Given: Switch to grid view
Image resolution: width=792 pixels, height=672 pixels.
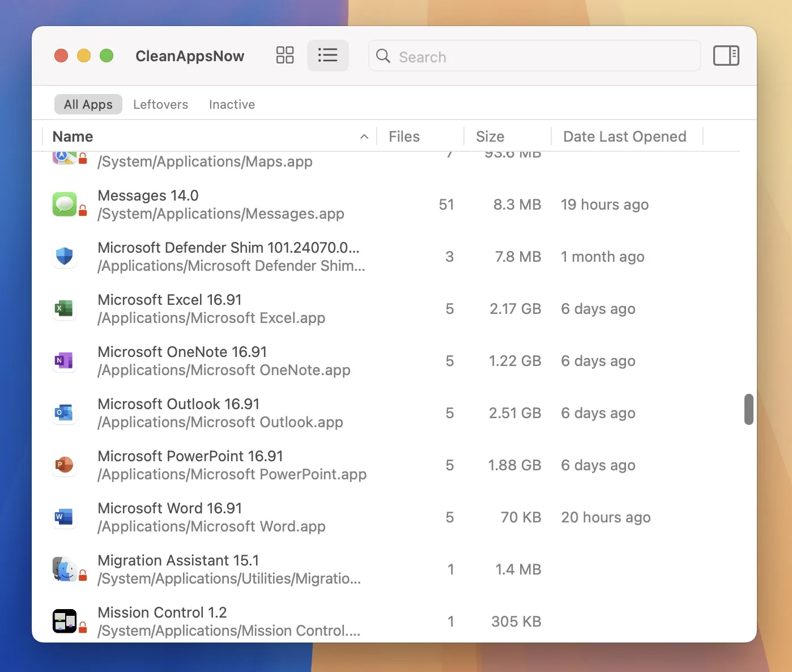Looking at the screenshot, I should click(x=285, y=56).
